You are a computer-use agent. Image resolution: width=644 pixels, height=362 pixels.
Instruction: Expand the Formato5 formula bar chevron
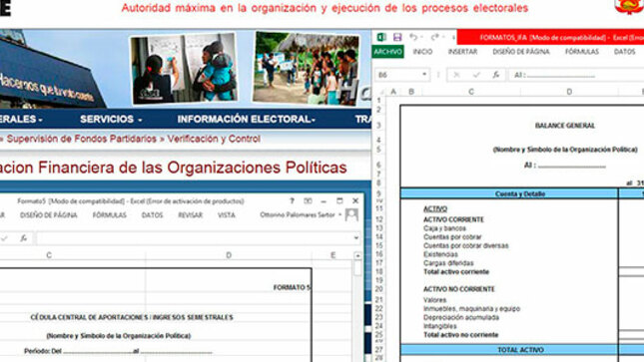[x=355, y=238]
